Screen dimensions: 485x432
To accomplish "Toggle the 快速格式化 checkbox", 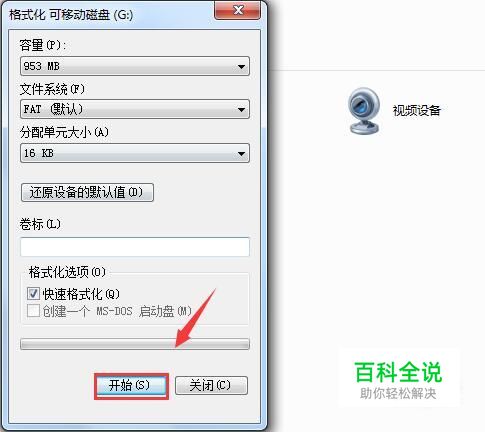I will coord(33,294).
